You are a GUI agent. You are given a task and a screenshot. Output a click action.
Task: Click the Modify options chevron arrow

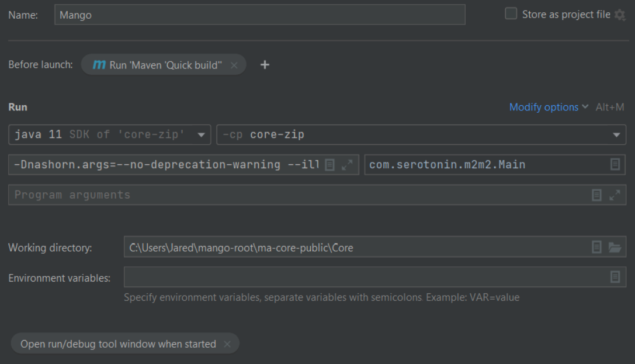click(585, 107)
